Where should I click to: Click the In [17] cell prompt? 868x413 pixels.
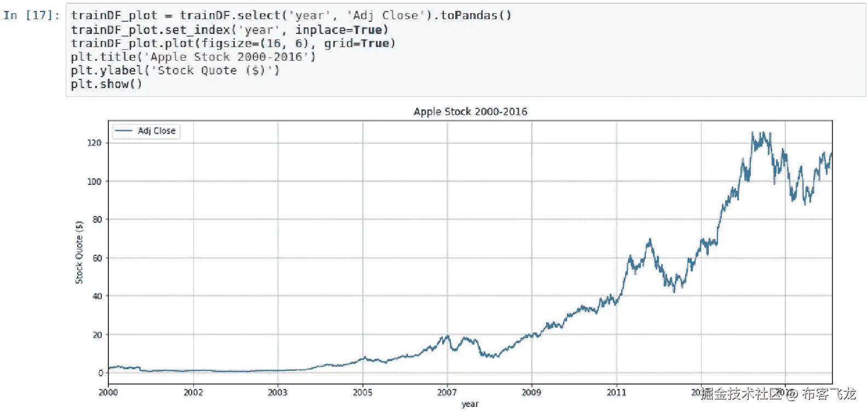click(x=32, y=15)
